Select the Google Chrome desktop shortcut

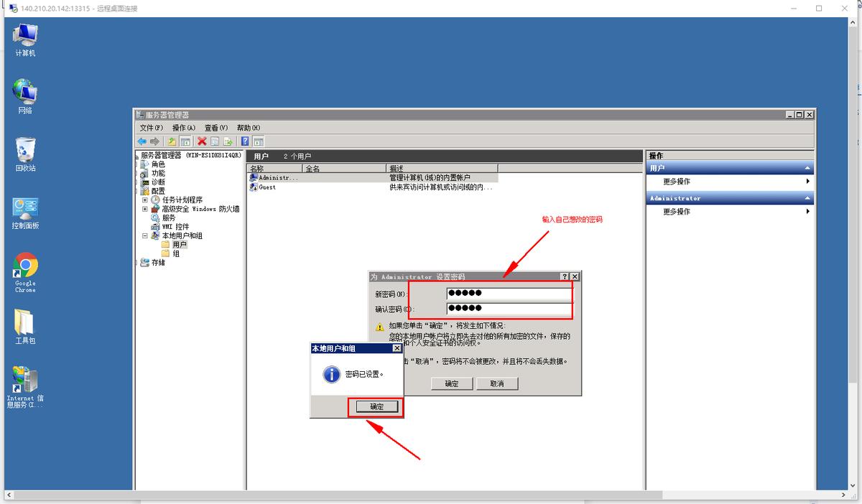25,273
